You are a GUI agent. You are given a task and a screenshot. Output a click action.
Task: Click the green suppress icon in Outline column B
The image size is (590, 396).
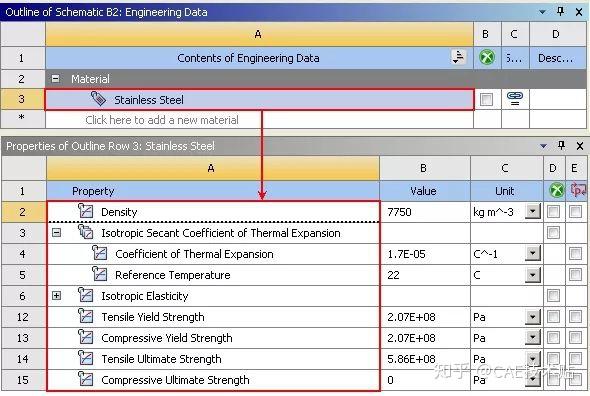[x=487, y=58]
